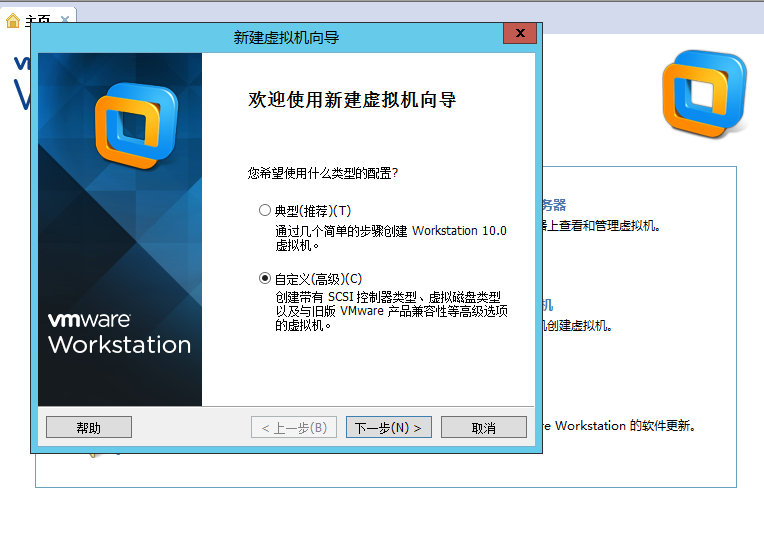Click the VMware logo in the main window
764x537 pixels.
click(x=704, y=93)
